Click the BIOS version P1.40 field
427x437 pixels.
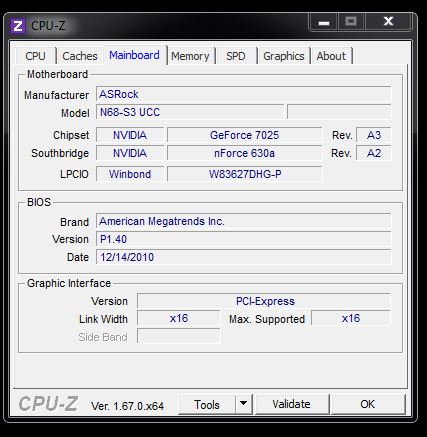[x=243, y=239]
